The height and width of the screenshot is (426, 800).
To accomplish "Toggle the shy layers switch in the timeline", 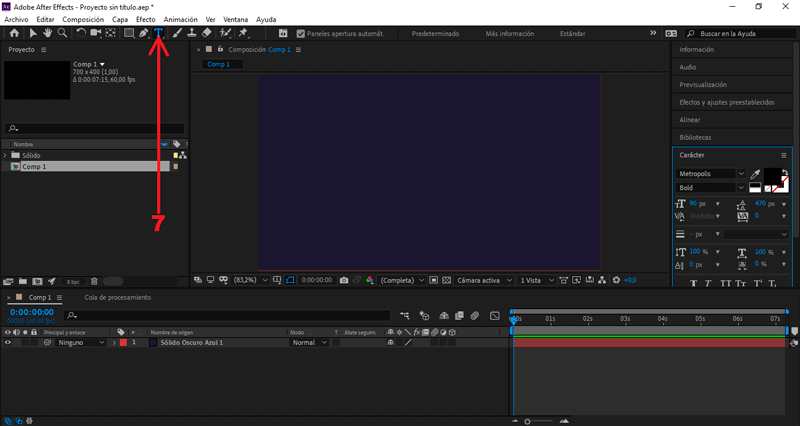I will click(444, 316).
